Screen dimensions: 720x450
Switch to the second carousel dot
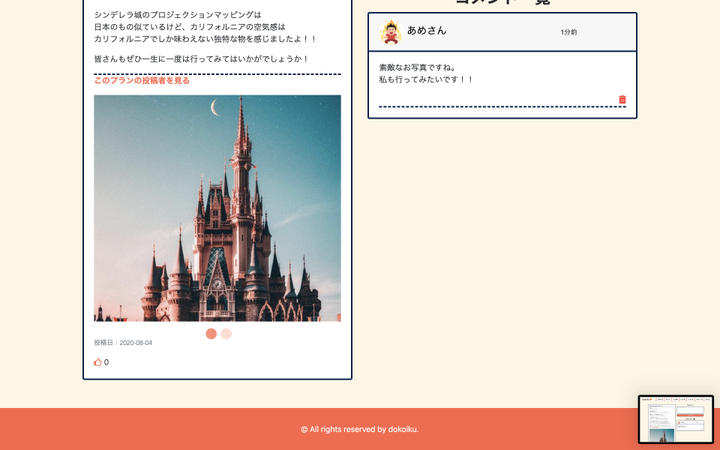point(226,334)
